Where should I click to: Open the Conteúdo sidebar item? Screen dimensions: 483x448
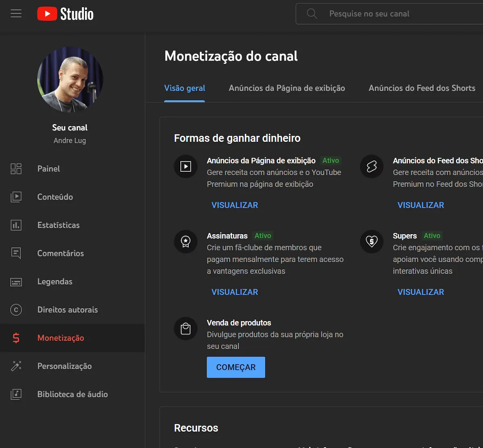(x=72, y=197)
